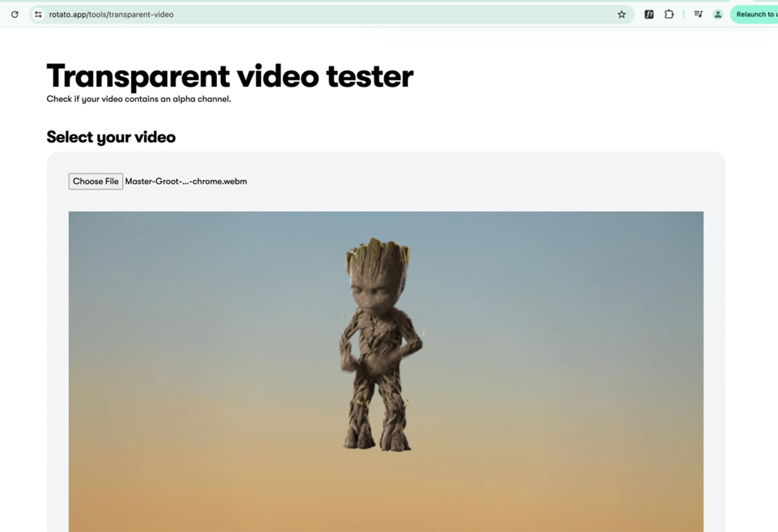The image size is (778, 532).
Task: Click the alpha channel description text
Action: [x=139, y=99]
